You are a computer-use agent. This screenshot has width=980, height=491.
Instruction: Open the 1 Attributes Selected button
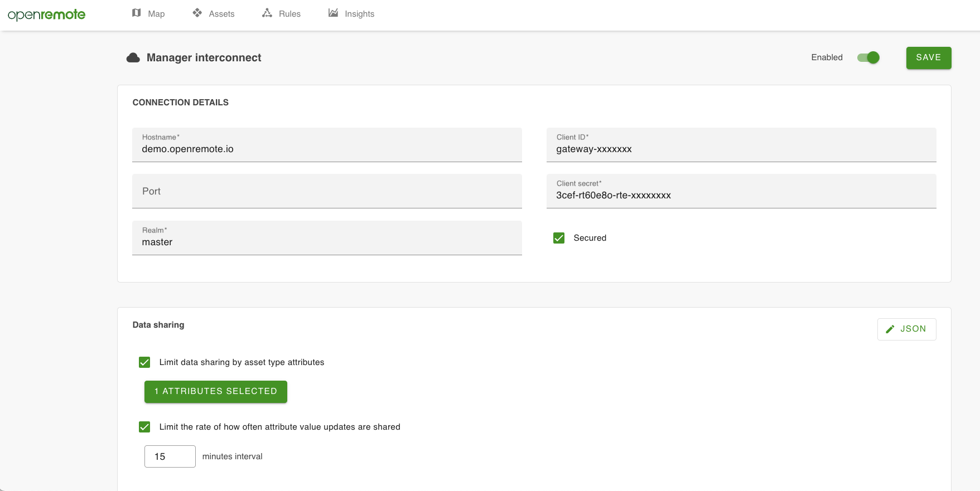[x=216, y=392]
